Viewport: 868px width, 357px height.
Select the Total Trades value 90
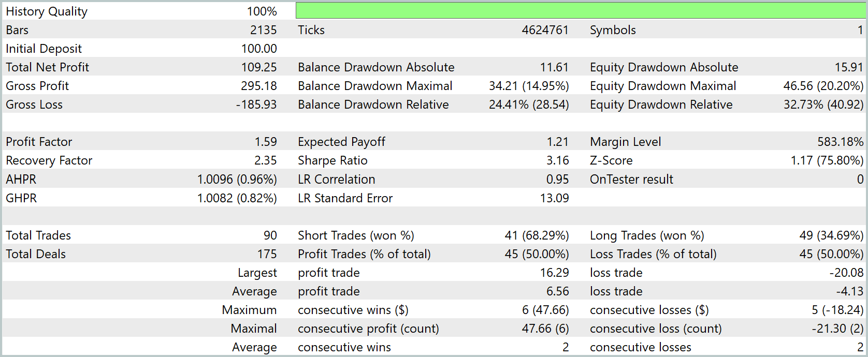(270, 235)
